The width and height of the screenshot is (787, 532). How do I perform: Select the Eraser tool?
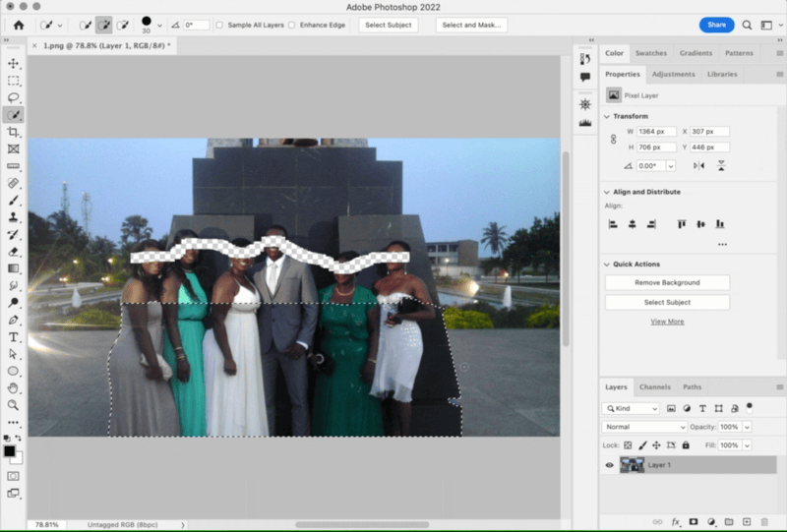tap(14, 252)
